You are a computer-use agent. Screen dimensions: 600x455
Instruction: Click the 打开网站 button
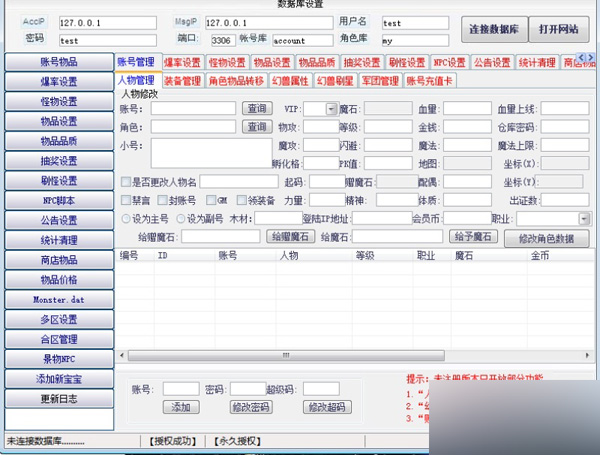559,29
